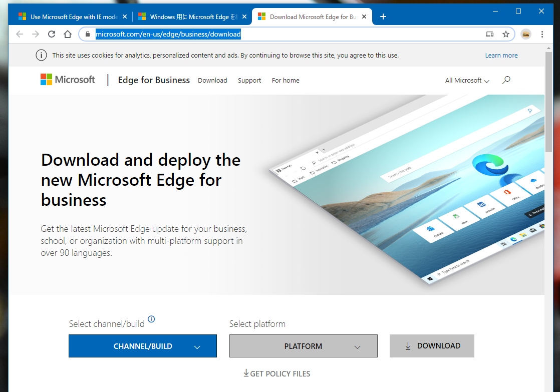Reload the current page
The image size is (560, 392).
(52, 34)
